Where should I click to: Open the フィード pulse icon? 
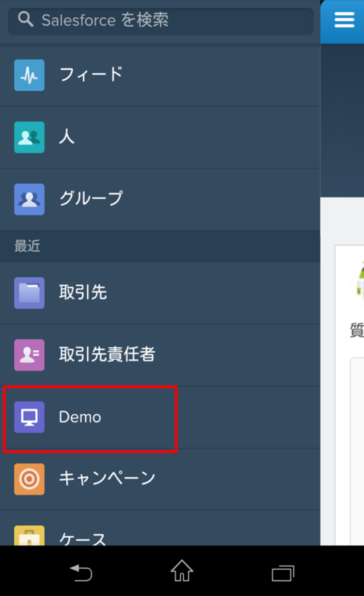tap(29, 75)
